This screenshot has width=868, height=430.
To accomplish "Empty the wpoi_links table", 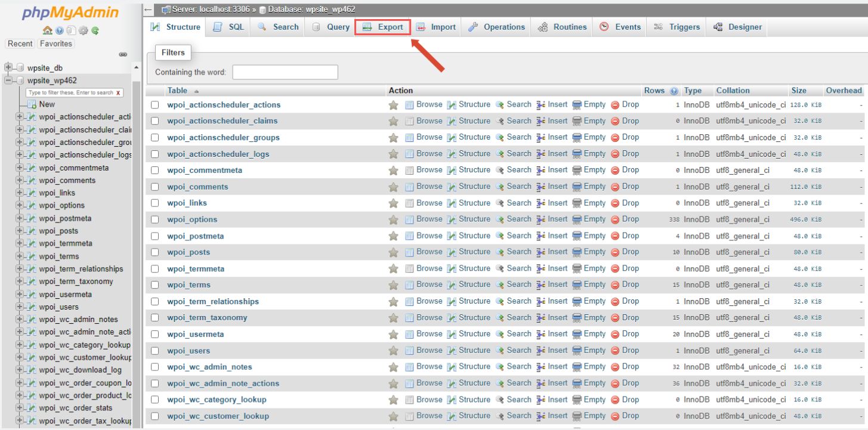I will click(593, 202).
